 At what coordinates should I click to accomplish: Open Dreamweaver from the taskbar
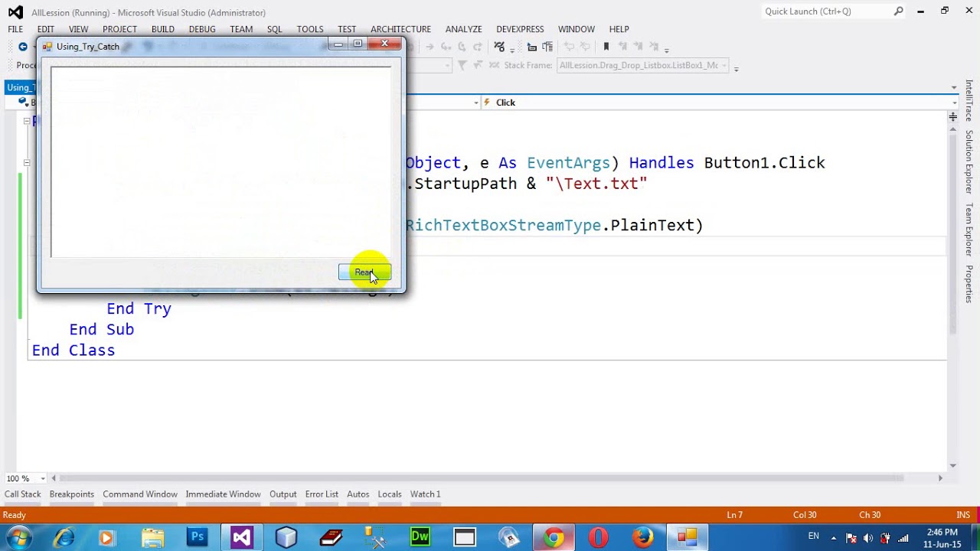[x=420, y=537]
